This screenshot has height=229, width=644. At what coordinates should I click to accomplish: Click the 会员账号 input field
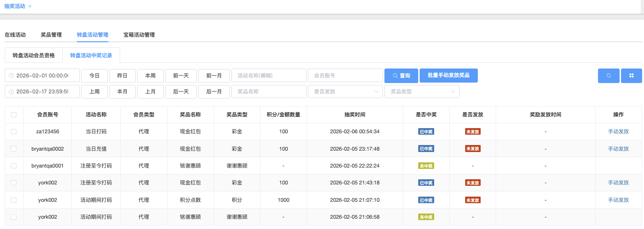[345, 76]
